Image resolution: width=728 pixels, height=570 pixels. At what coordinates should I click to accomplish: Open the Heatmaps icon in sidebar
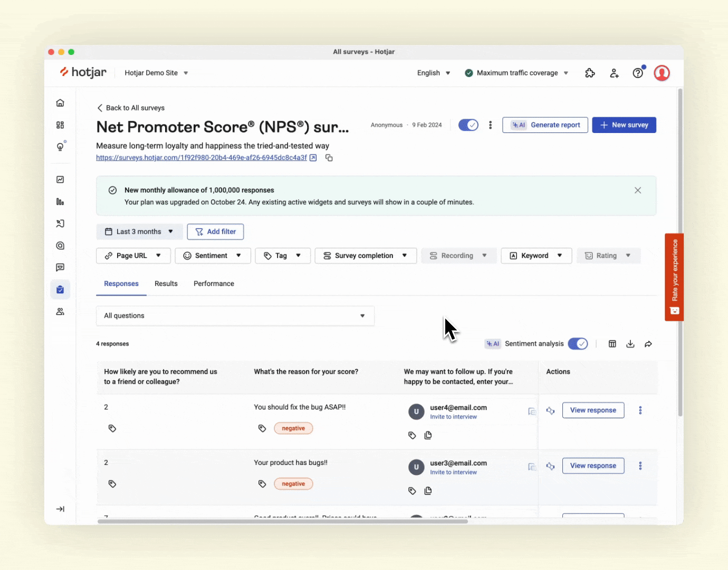60,245
